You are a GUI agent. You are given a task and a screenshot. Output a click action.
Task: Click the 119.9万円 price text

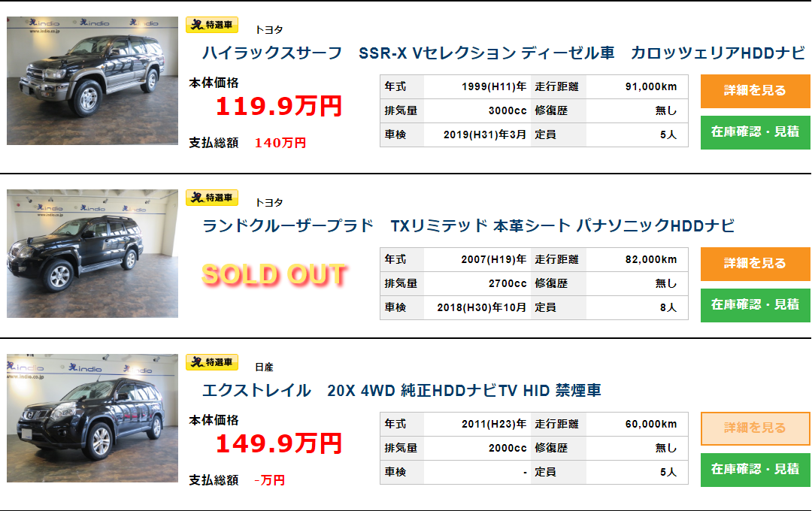tap(278, 107)
